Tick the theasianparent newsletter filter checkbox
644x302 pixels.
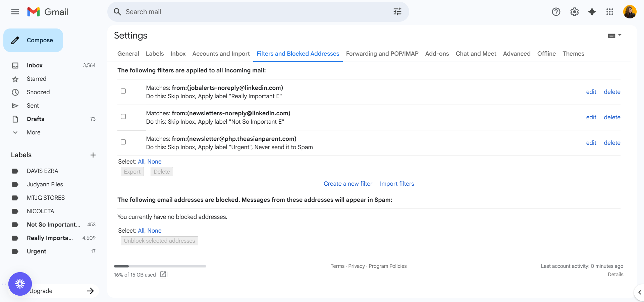point(123,142)
